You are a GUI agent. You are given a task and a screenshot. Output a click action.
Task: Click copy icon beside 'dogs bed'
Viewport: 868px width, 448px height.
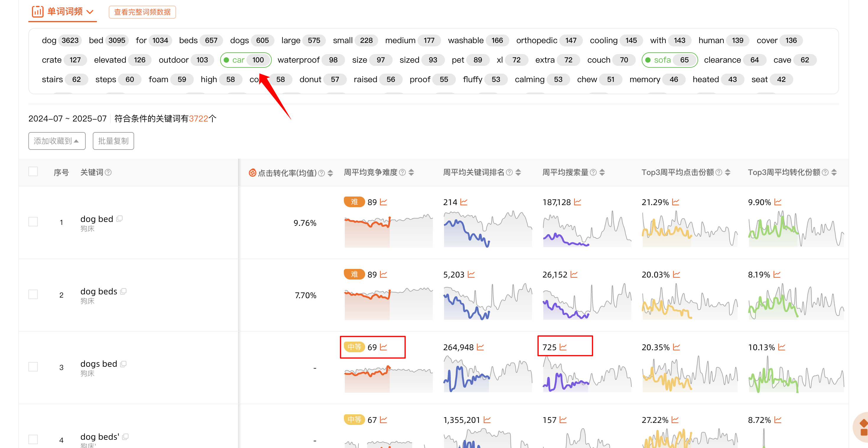point(123,364)
